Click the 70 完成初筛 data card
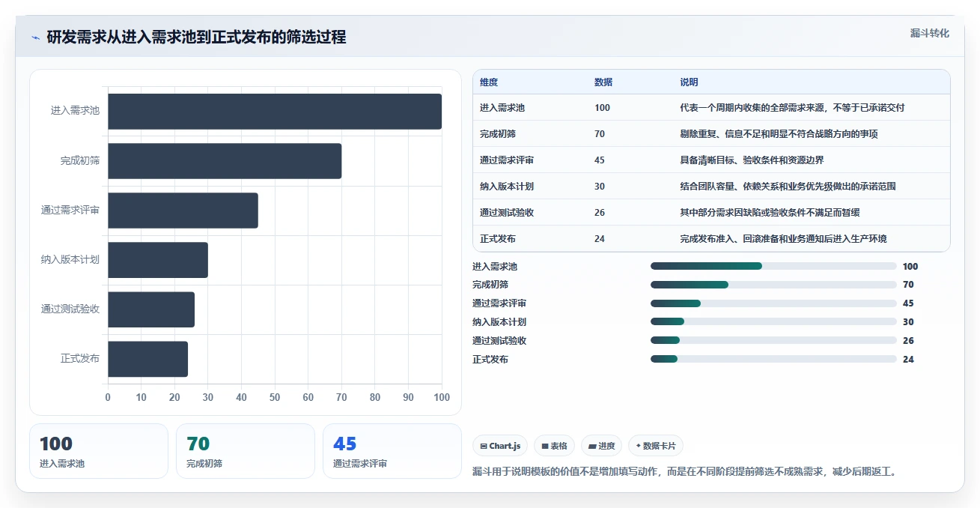Image resolution: width=980 pixels, height=508 pixels. 246,451
